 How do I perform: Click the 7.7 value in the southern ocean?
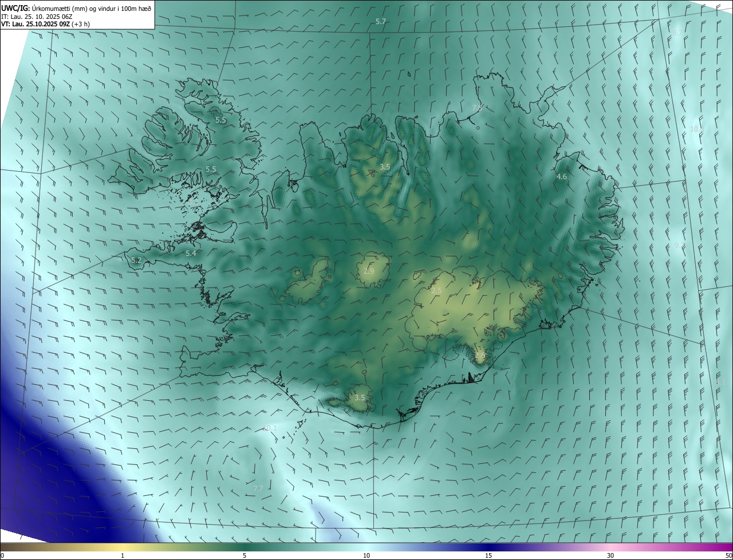pos(258,488)
